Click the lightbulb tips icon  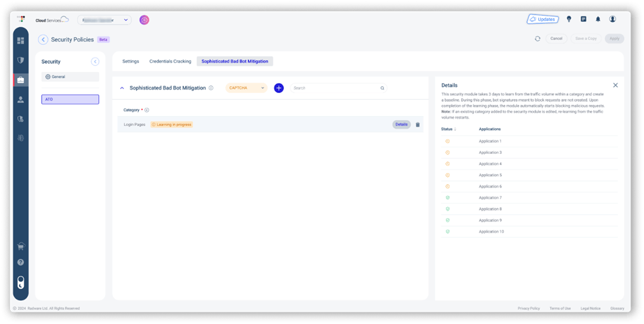point(569,19)
